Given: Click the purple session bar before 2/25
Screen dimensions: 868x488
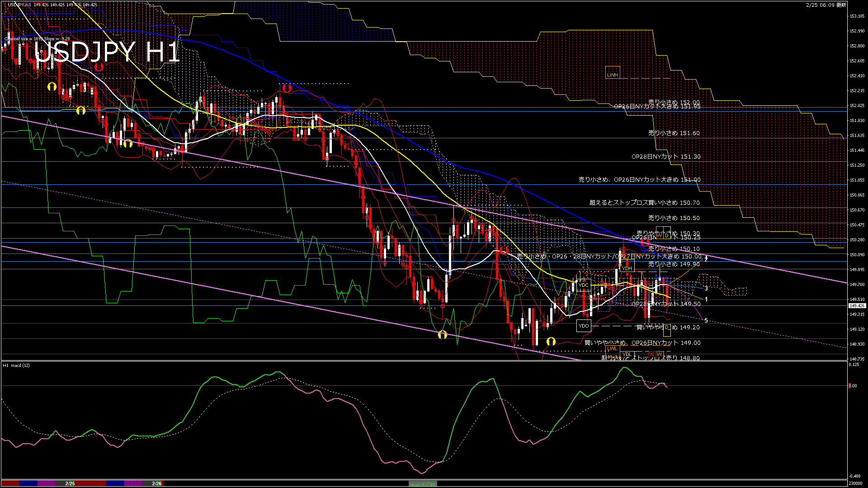Looking at the screenshot, I should [47, 483].
